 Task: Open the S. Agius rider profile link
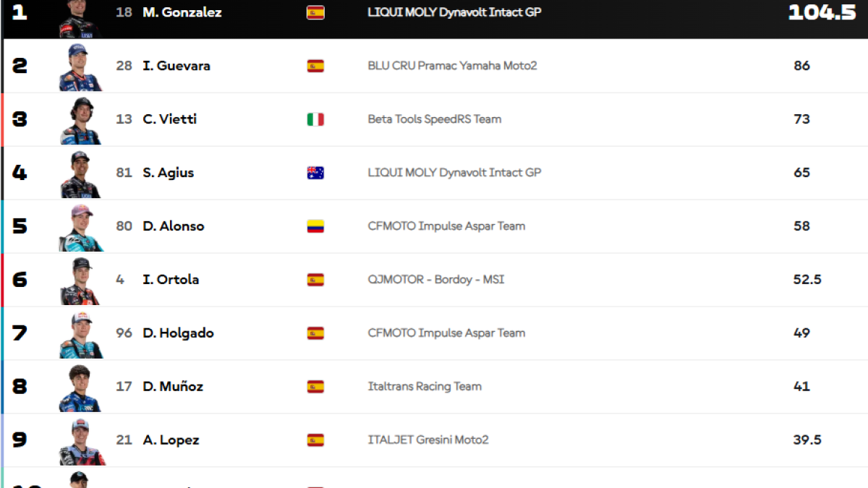pyautogui.click(x=169, y=173)
